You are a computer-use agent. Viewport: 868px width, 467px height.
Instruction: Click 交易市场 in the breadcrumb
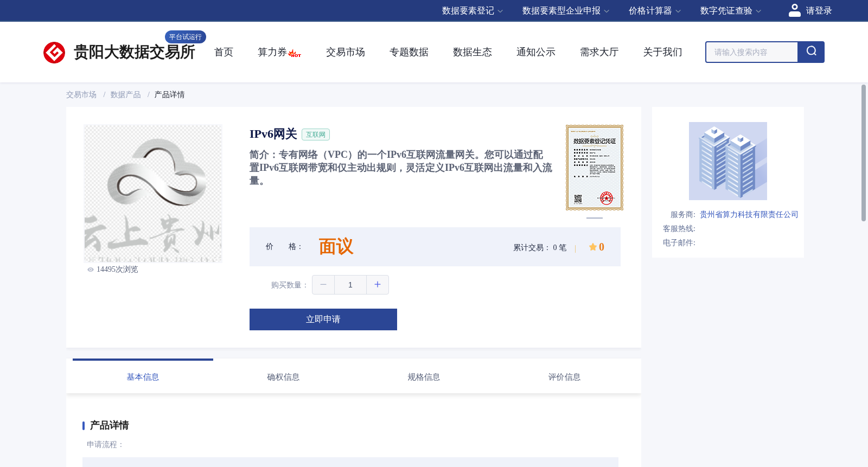(x=81, y=95)
